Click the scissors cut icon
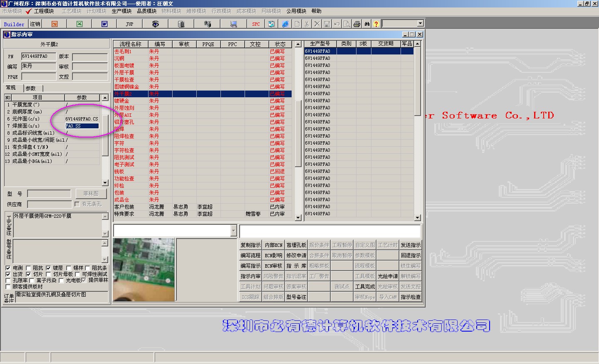 tap(307, 24)
